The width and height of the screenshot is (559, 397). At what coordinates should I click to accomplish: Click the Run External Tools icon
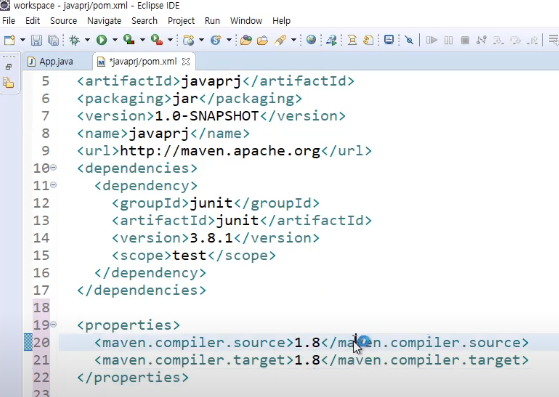coord(157,40)
